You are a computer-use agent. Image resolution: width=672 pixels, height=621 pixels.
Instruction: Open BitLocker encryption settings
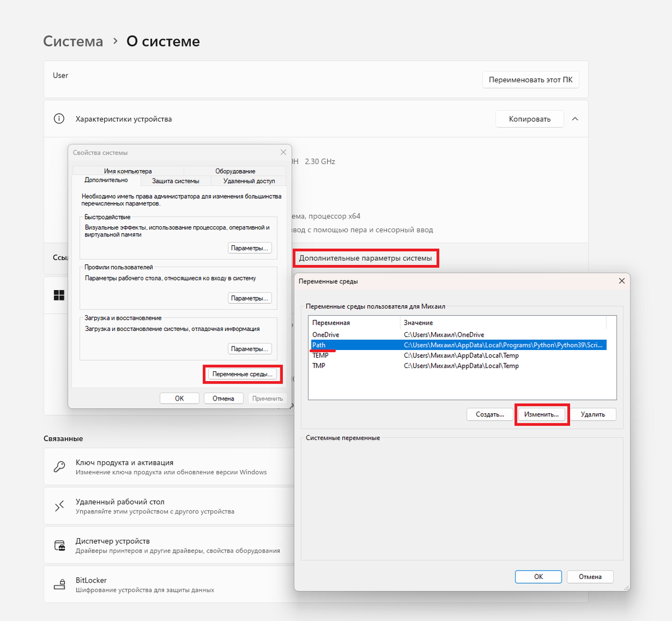click(x=169, y=585)
